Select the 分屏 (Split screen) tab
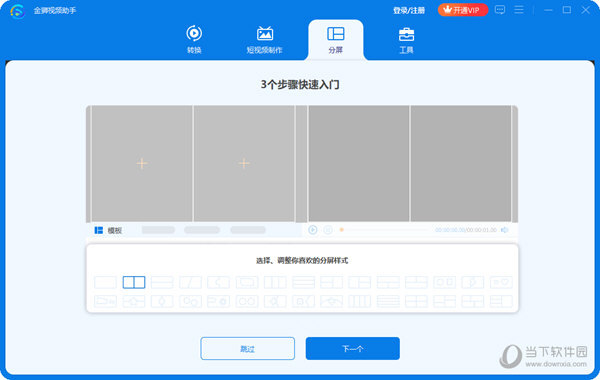This screenshot has height=380, width=600. pyautogui.click(x=336, y=39)
